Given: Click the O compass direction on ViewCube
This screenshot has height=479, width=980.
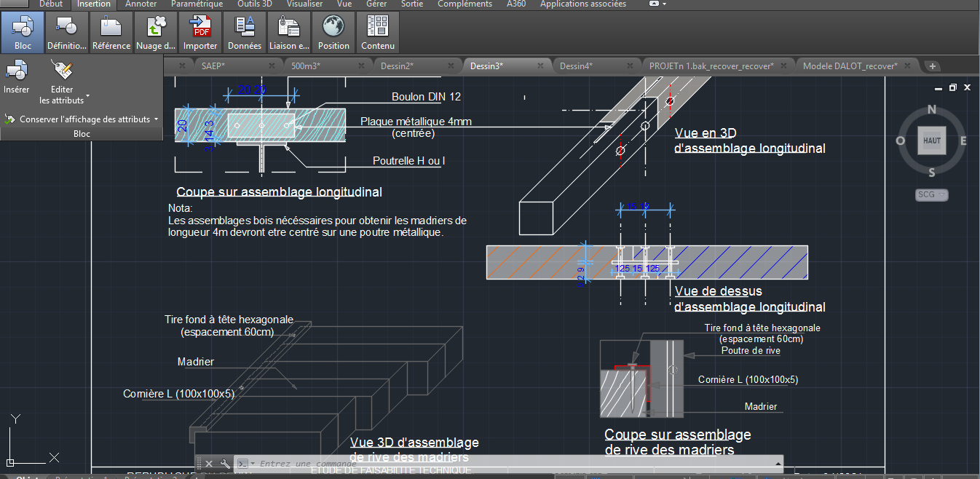Looking at the screenshot, I should tap(901, 141).
